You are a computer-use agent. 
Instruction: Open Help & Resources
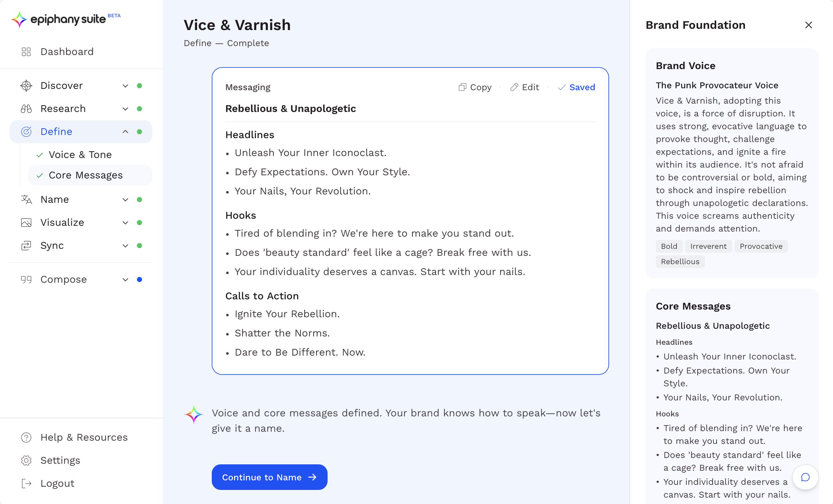coord(84,437)
